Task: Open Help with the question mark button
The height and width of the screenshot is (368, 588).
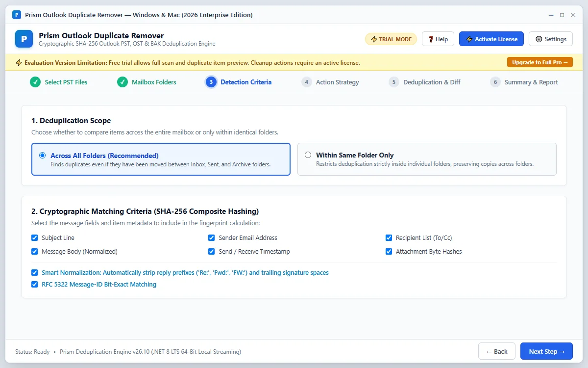Action: [438, 39]
